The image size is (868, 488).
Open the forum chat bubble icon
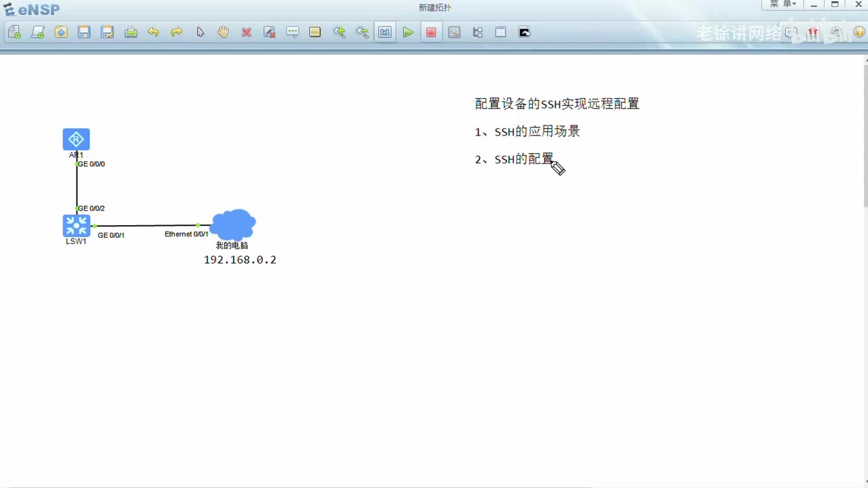[790, 32]
